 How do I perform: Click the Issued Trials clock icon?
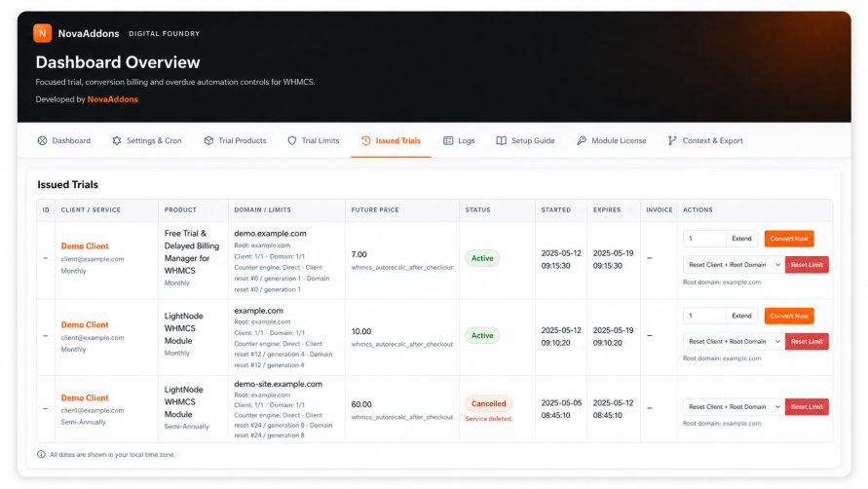pos(366,140)
